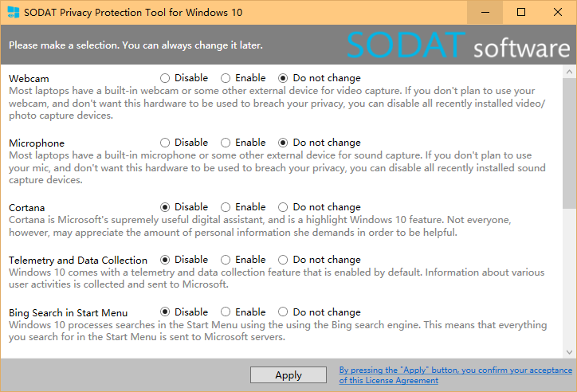Set Cortana to Do not change
Screen dimensions: 577x392
283,207
